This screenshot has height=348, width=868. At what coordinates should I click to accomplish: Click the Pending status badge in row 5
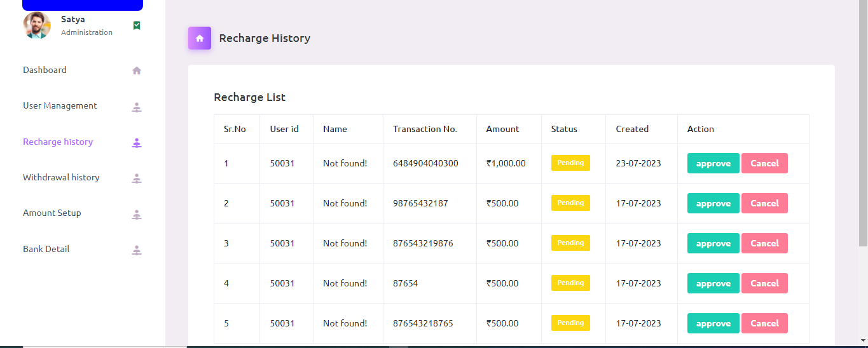[x=570, y=323]
